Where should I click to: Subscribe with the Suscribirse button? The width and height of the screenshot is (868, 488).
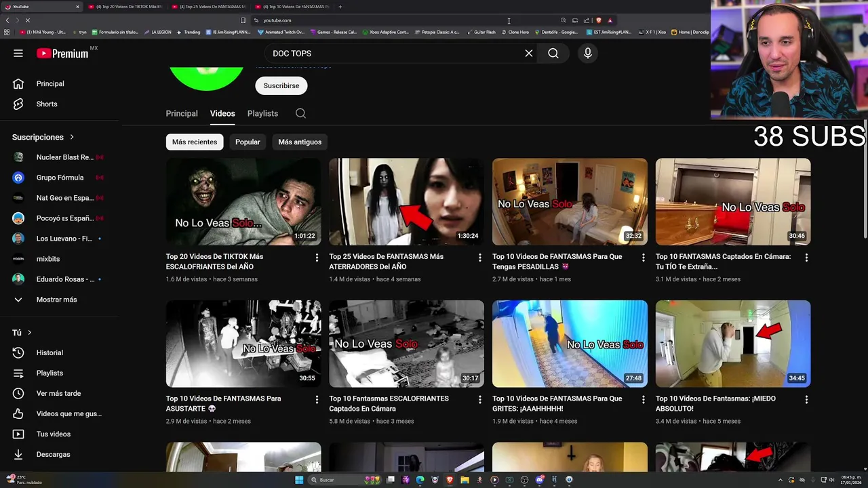point(281,85)
